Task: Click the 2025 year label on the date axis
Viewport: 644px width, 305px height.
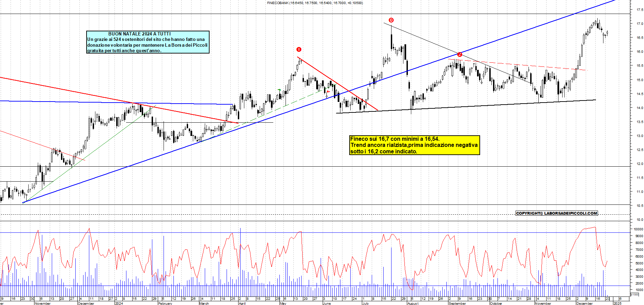Action: pos(617,303)
